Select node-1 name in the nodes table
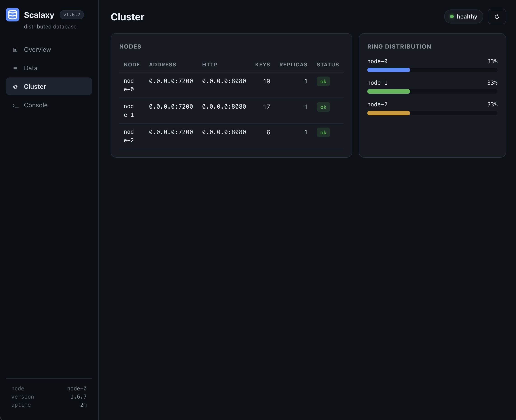Screen dimensions: 516x420 click(x=129, y=111)
